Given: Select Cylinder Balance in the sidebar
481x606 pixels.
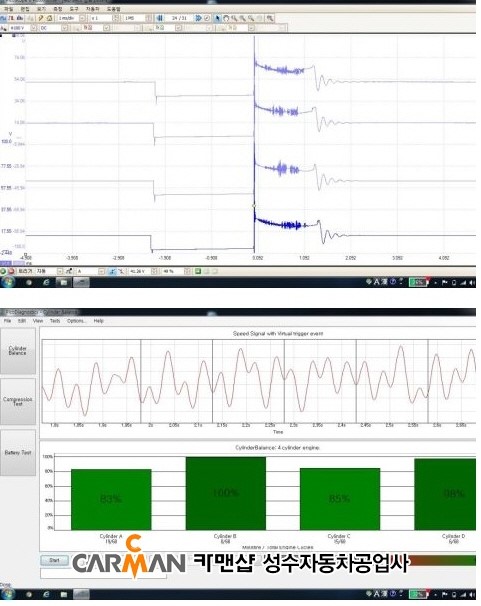Looking at the screenshot, I should click(18, 351).
